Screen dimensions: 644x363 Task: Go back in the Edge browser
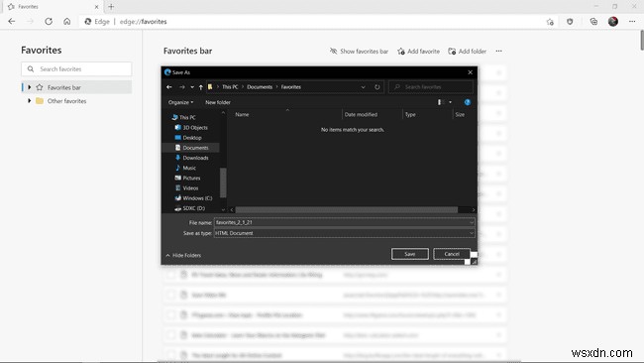(12, 22)
